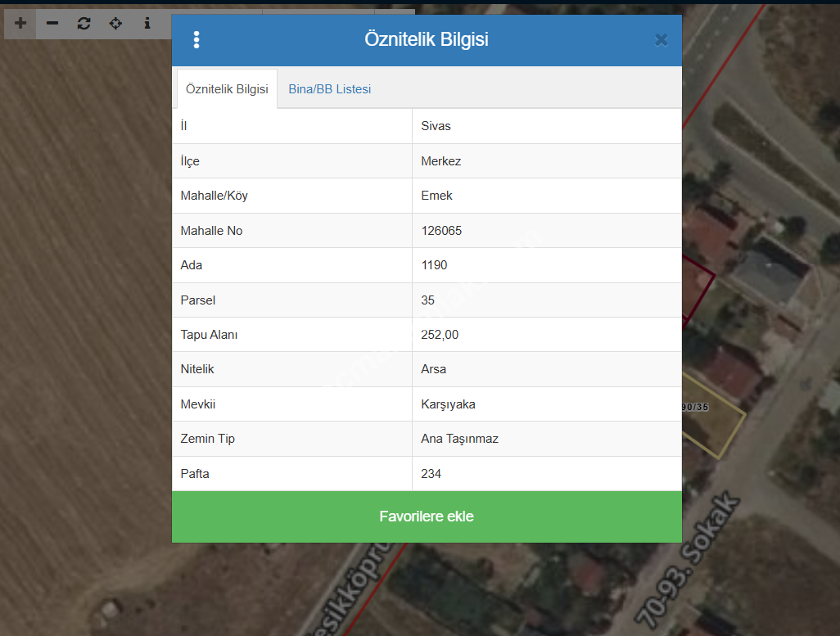Viewport: 840px width, 636px height.
Task: Click the Ada value 1190
Action: [x=434, y=265]
